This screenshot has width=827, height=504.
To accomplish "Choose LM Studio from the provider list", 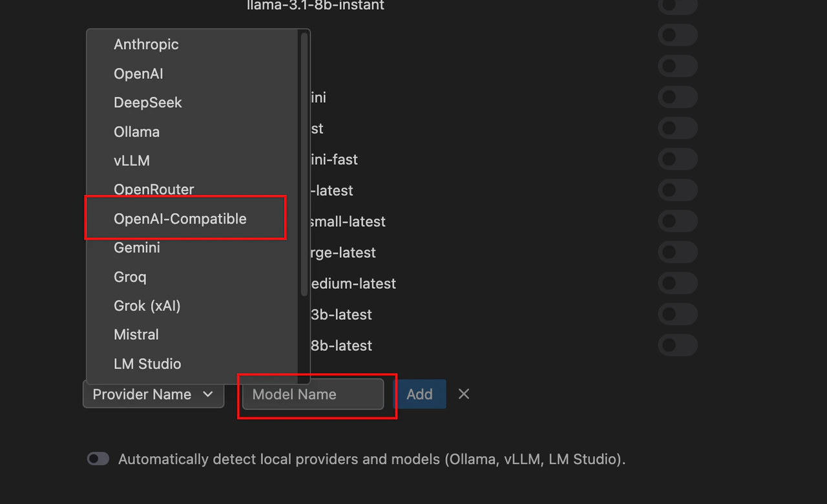I will (193, 364).
